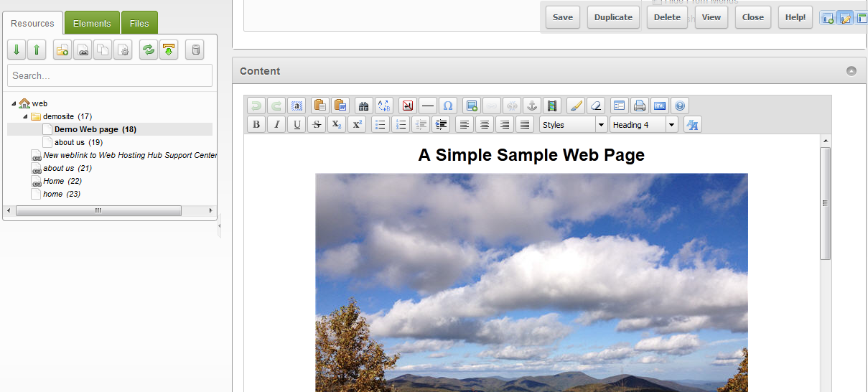Refresh the resource tree
The height and width of the screenshot is (392, 868).
tap(149, 50)
